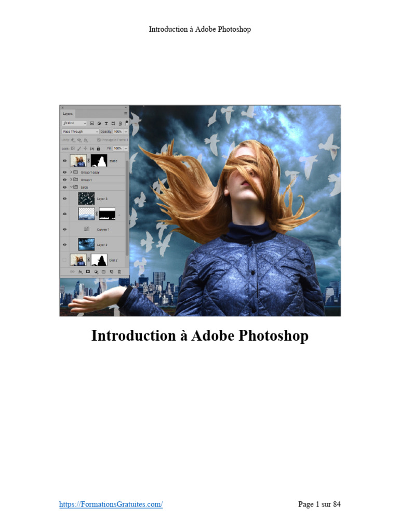Open the Opacity dropdown arrow

(x=126, y=131)
